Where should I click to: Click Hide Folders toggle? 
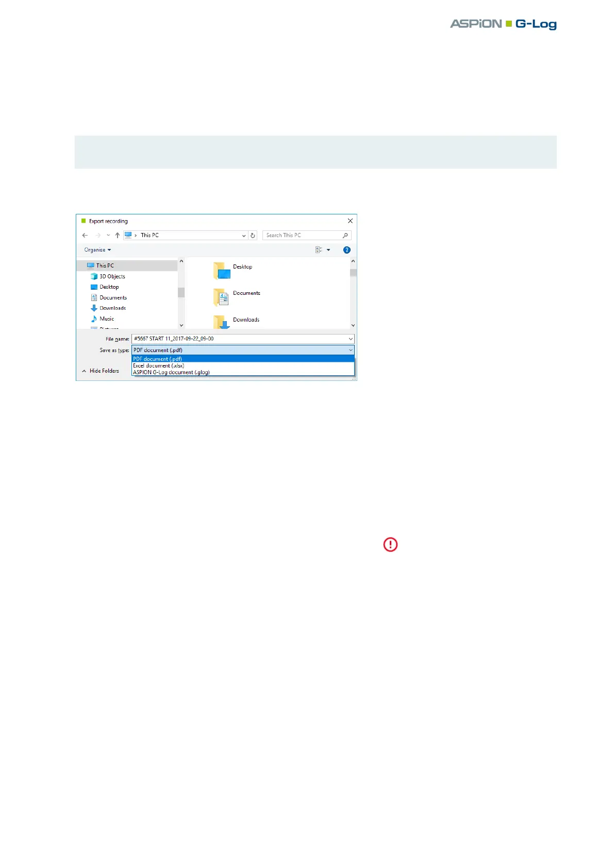(101, 371)
